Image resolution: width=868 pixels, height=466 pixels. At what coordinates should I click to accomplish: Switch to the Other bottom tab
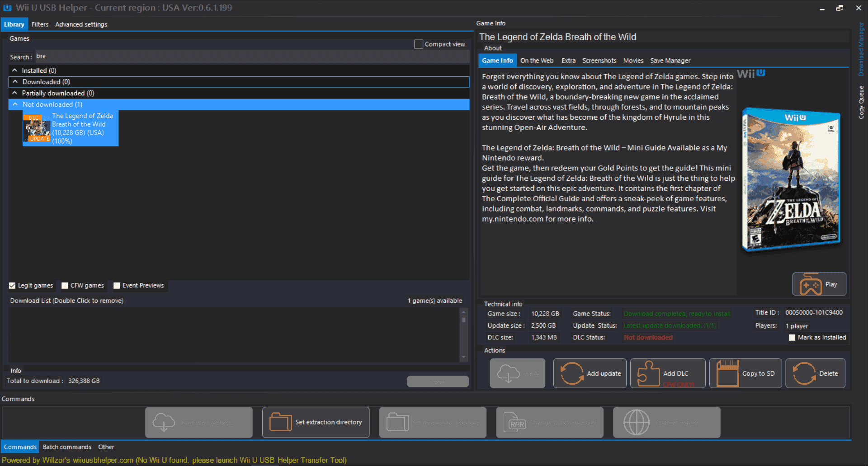coord(106,447)
